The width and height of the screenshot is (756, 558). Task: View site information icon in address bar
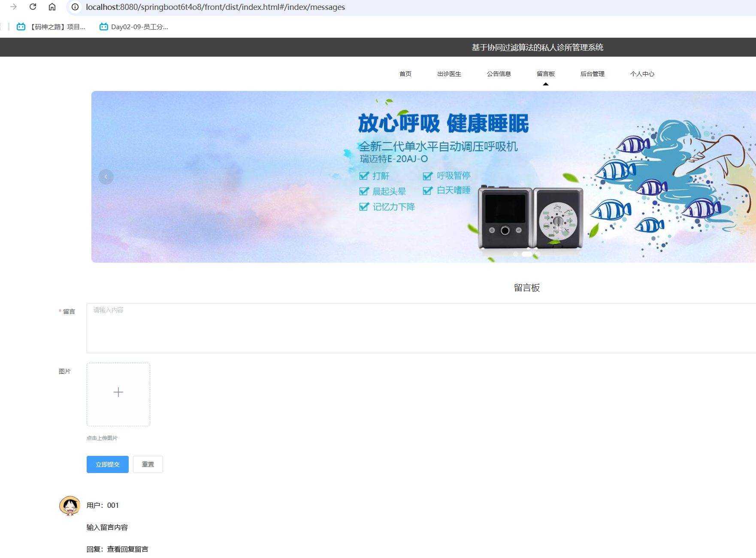(75, 7)
